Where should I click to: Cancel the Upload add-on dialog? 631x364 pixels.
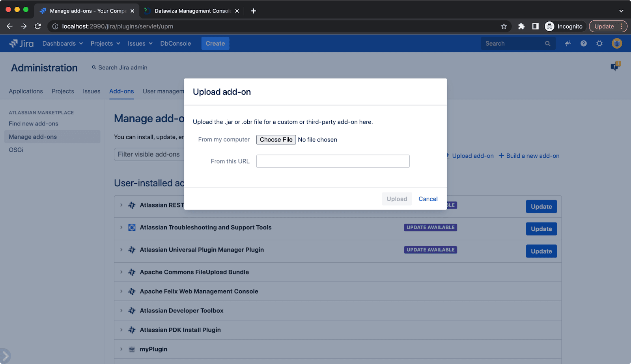pos(428,199)
